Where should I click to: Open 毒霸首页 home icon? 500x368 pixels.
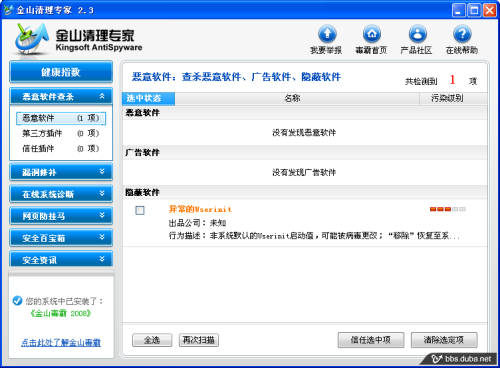click(372, 34)
